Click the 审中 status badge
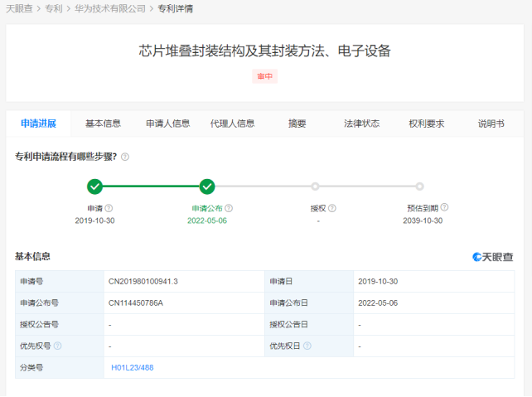The height and width of the screenshot is (397, 532). coord(264,76)
